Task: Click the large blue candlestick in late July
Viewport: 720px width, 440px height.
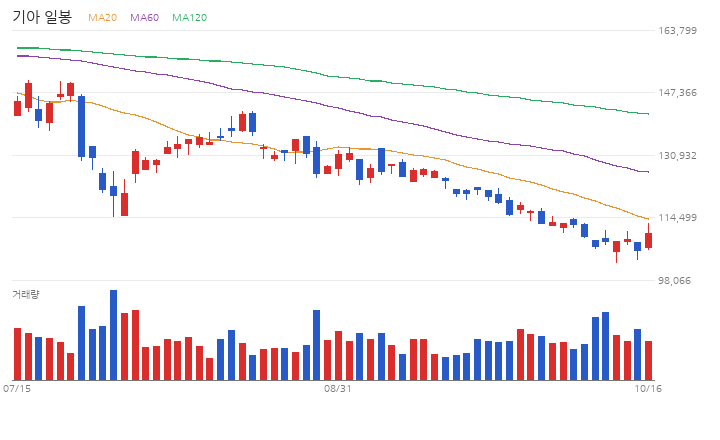Action: coord(81,126)
